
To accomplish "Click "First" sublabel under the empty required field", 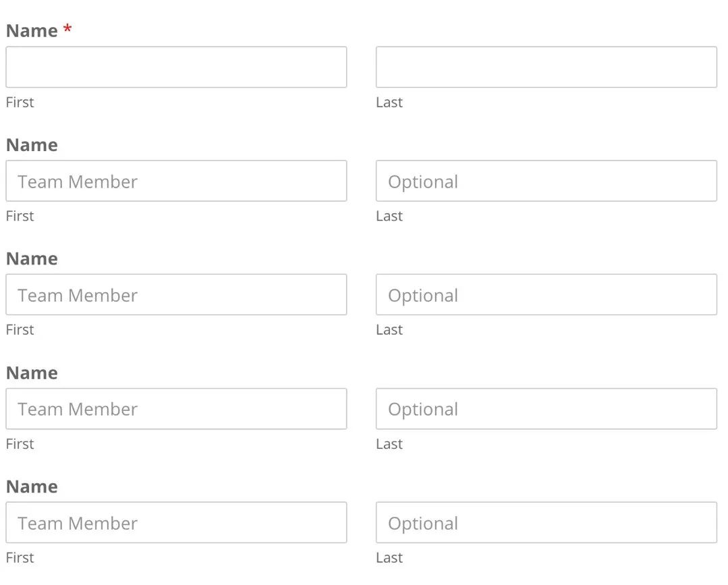I will pyautogui.click(x=20, y=103).
